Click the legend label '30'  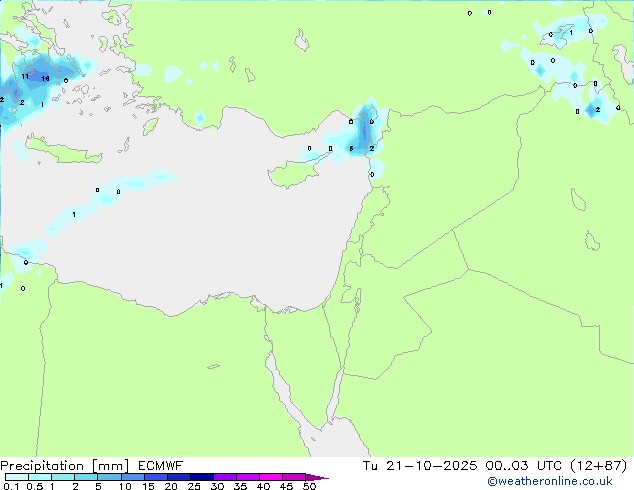click(x=217, y=486)
